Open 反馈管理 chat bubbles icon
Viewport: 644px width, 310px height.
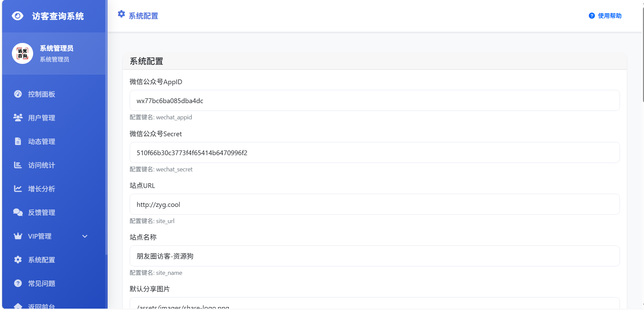click(18, 212)
